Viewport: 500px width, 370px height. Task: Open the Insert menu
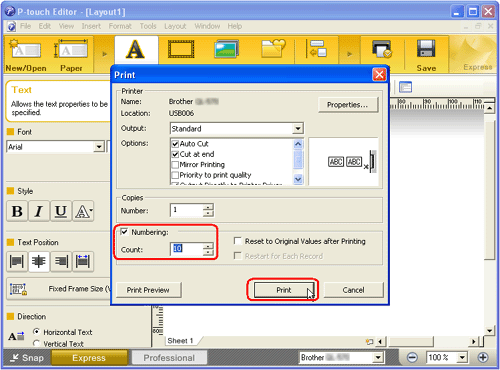(91, 26)
